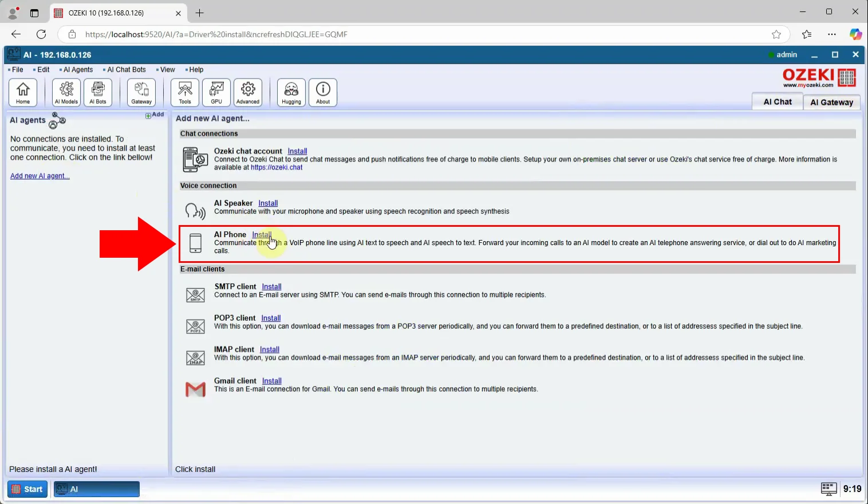Click the Add new AI agent link

[x=40, y=176]
